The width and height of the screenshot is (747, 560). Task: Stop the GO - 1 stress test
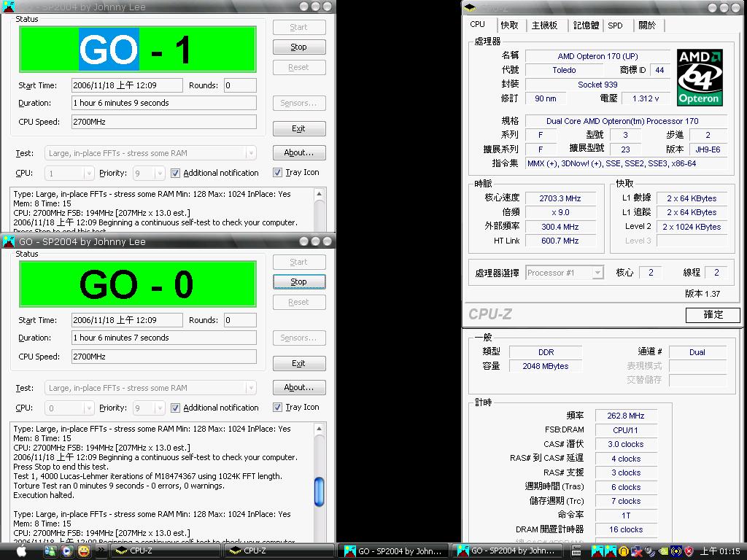299,47
